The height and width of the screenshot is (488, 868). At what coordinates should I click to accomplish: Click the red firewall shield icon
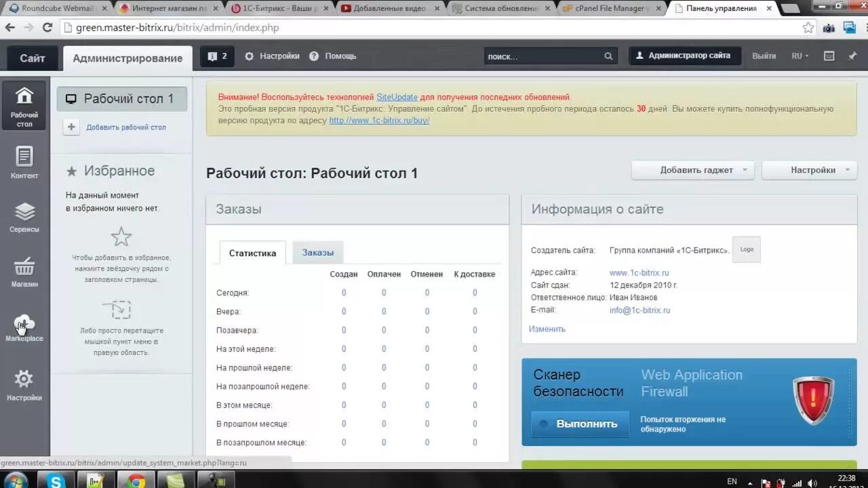pyautogui.click(x=813, y=401)
